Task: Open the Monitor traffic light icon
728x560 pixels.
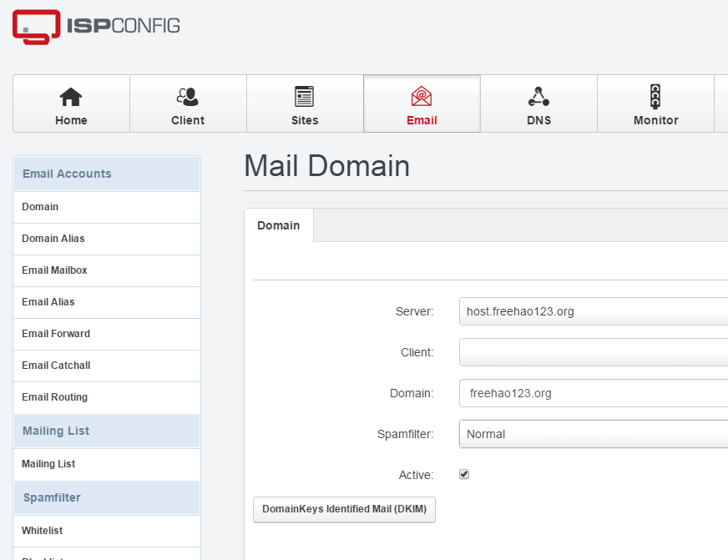Action: (x=655, y=97)
